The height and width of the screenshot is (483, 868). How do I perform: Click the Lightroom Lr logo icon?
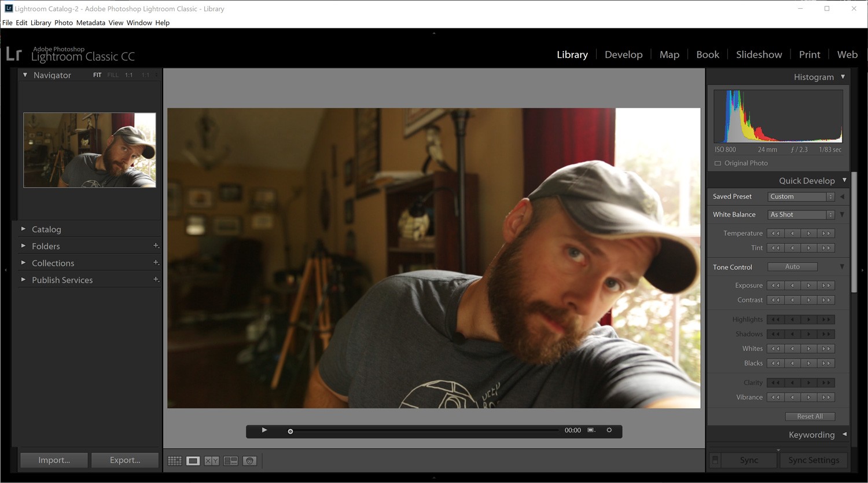point(14,54)
